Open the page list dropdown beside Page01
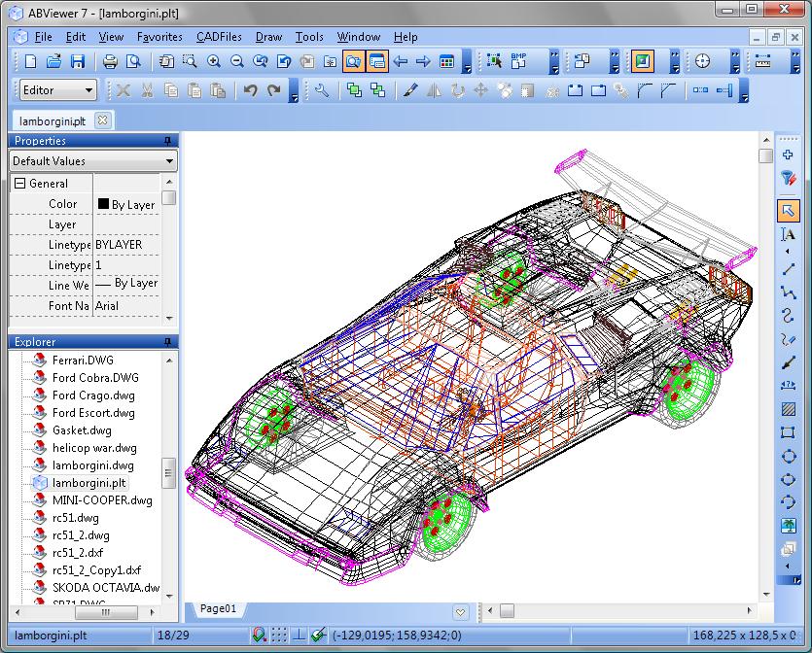Screen dimensions: 812x653 [x=460, y=612]
